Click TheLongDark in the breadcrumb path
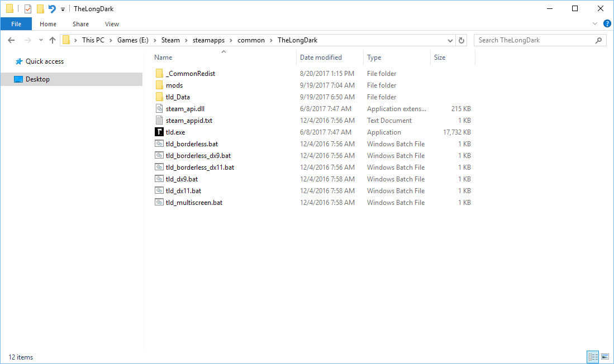This screenshot has height=364, width=614. tap(298, 40)
